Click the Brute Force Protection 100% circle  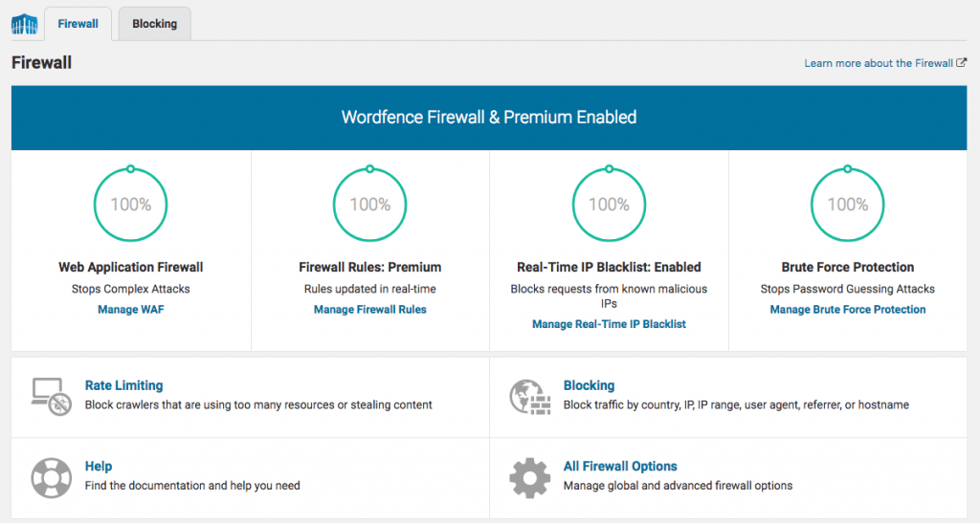pyautogui.click(x=847, y=204)
